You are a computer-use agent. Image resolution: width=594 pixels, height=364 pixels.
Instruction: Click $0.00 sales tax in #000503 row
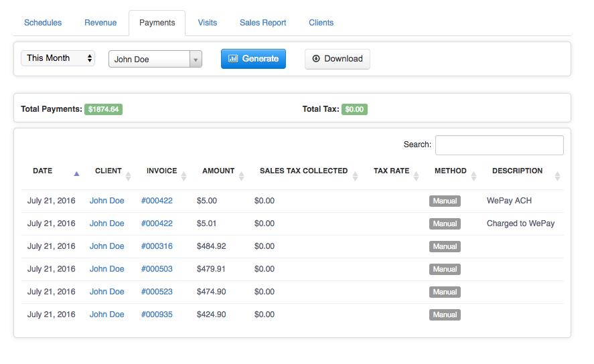pyautogui.click(x=265, y=269)
